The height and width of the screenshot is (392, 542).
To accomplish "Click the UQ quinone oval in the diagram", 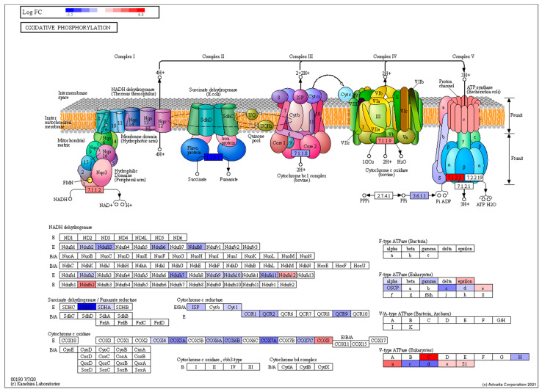I will click(x=252, y=115).
